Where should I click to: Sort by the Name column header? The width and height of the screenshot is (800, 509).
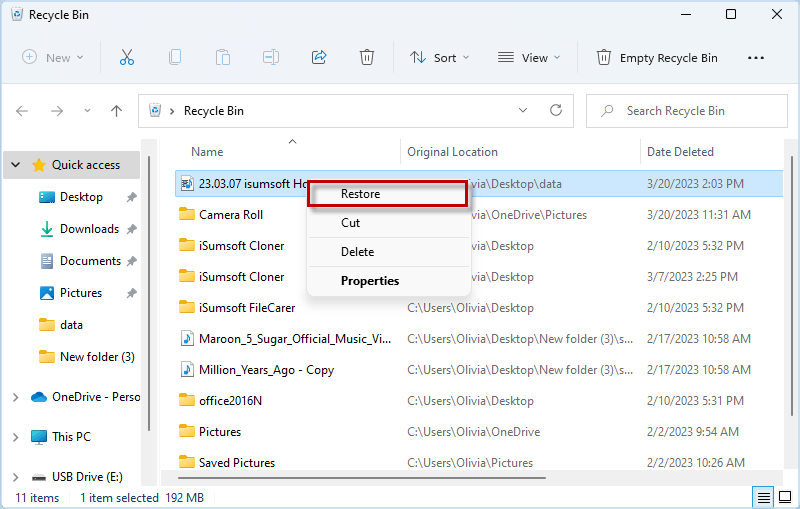pyautogui.click(x=207, y=152)
